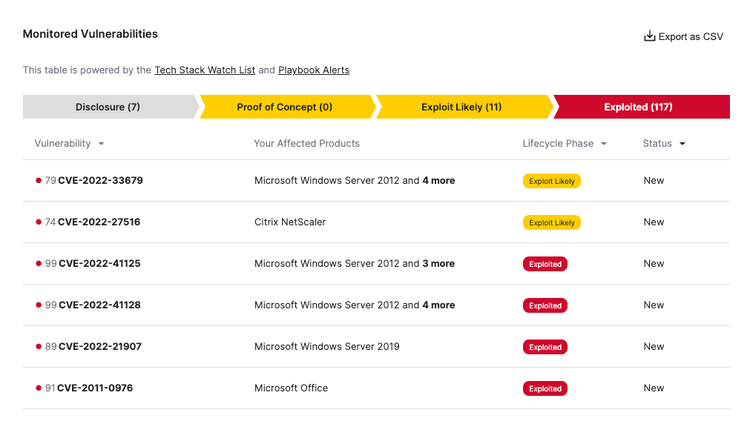Export the table as CSV

pyautogui.click(x=690, y=36)
